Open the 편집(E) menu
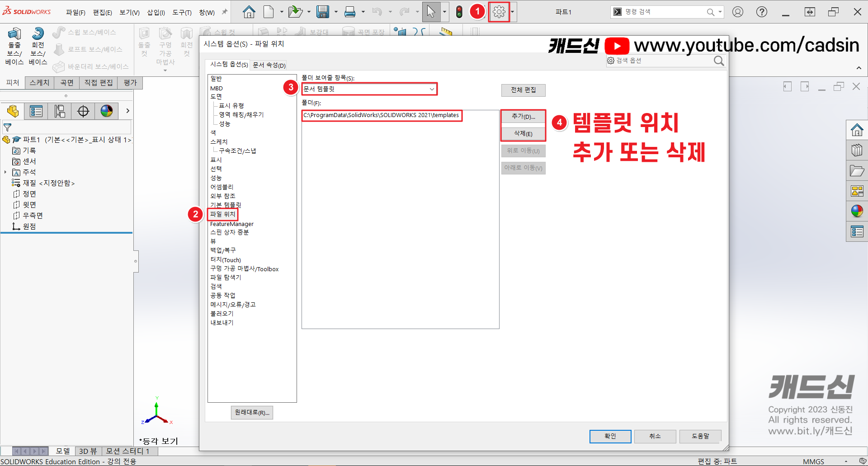Viewport: 868px width, 466px height. (102, 12)
